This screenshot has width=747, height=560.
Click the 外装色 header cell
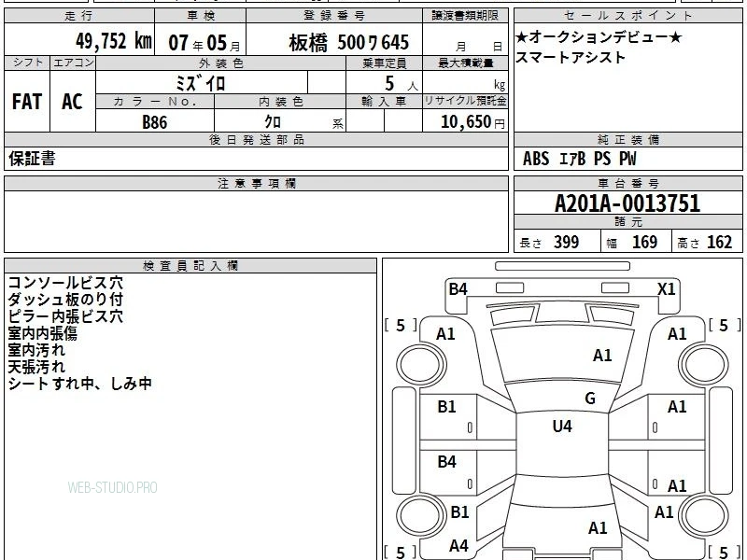click(221, 63)
